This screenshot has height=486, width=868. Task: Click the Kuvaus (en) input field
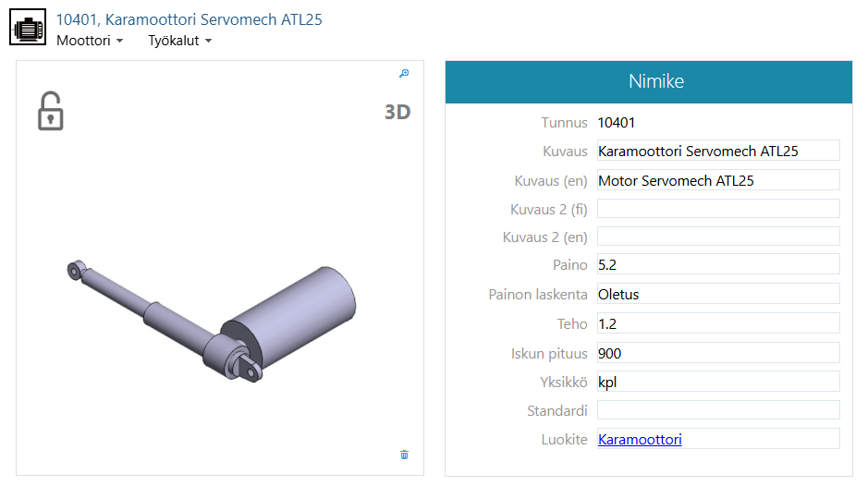click(x=718, y=180)
